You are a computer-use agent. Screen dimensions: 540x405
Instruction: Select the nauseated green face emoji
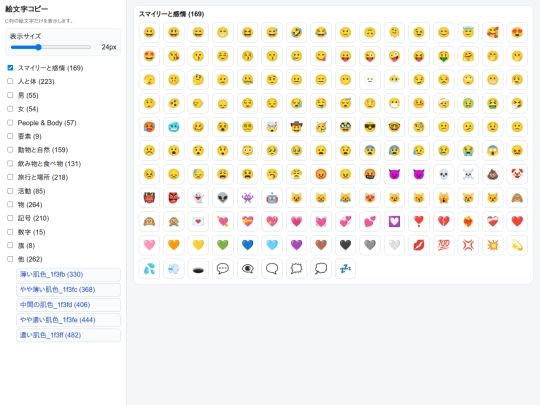[x=468, y=103]
